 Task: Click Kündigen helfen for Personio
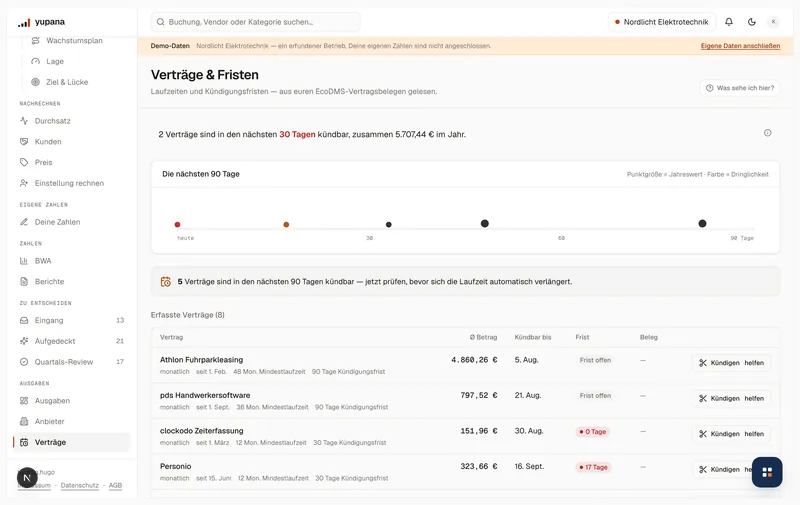click(732, 469)
